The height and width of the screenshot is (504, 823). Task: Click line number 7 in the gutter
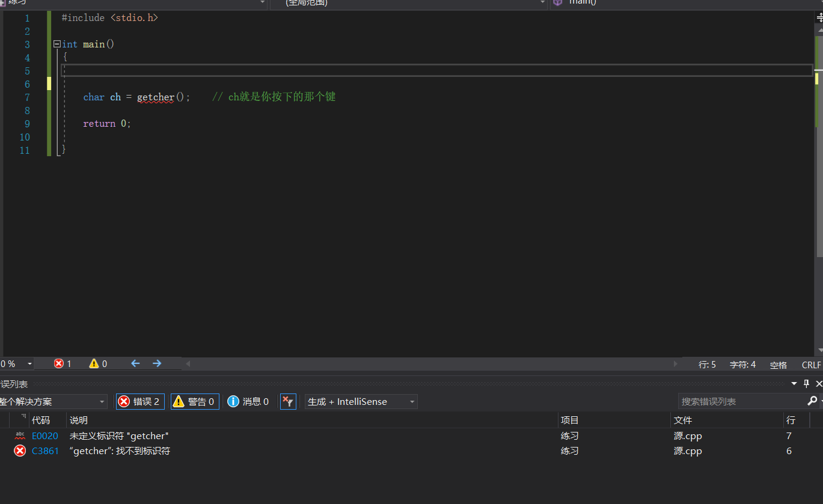[x=27, y=97]
